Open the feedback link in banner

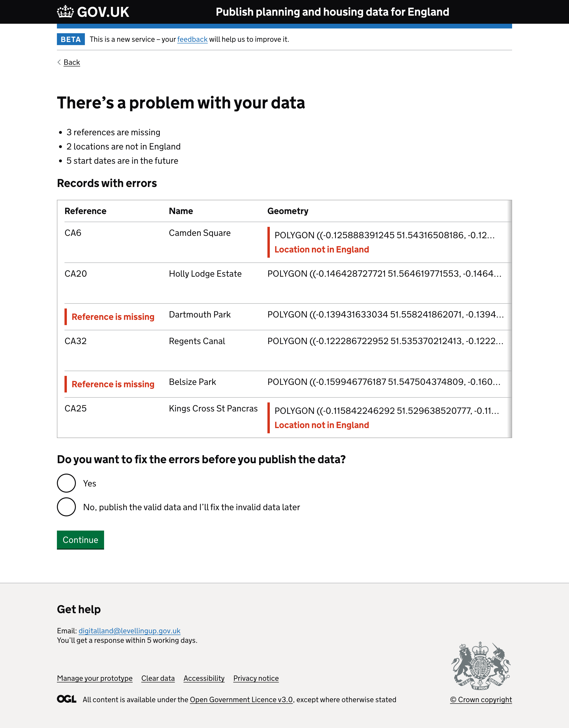[x=192, y=39]
